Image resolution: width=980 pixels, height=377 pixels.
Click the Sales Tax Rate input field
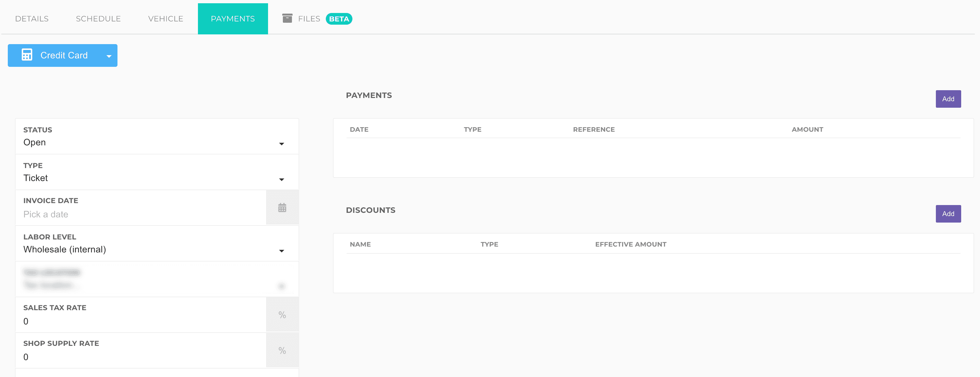(x=141, y=321)
